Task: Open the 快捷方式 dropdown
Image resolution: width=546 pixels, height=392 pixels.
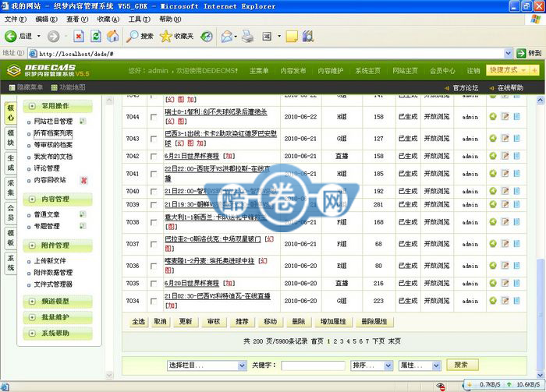Action: click(508, 70)
